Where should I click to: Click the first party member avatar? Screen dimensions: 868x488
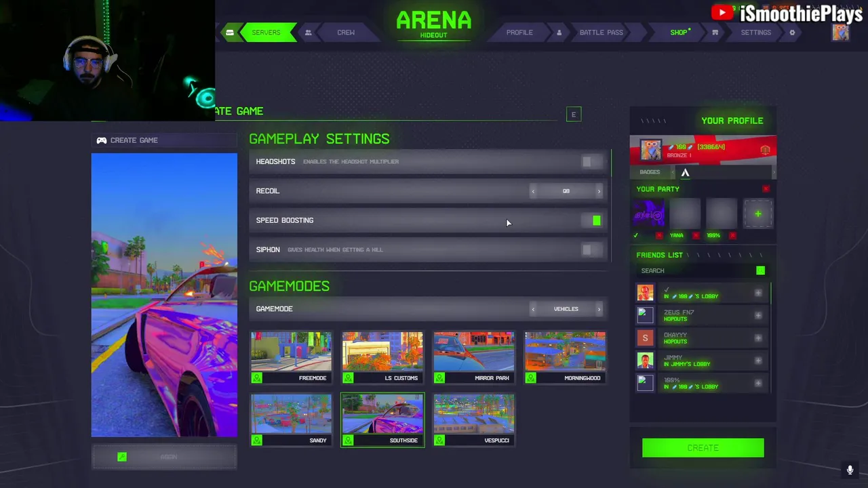pos(649,214)
